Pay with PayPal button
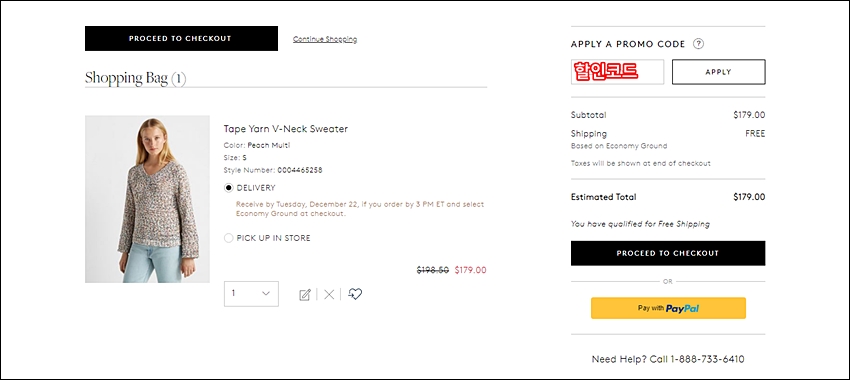This screenshot has width=850, height=380. pyautogui.click(x=668, y=308)
